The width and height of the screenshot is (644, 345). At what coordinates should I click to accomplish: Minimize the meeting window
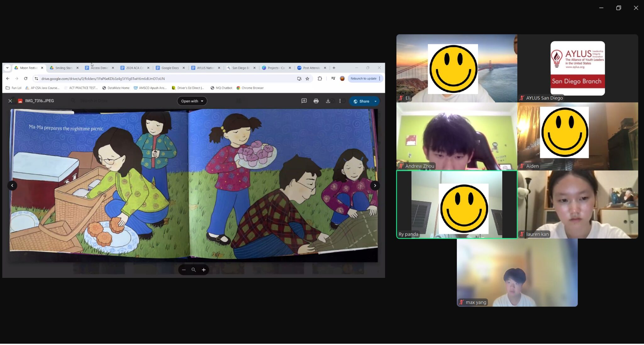[x=601, y=8]
